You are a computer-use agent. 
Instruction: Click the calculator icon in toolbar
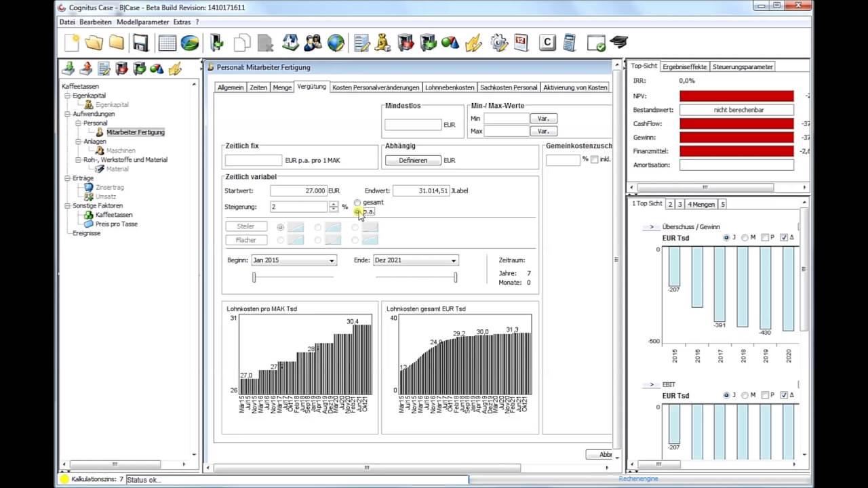pyautogui.click(x=569, y=43)
